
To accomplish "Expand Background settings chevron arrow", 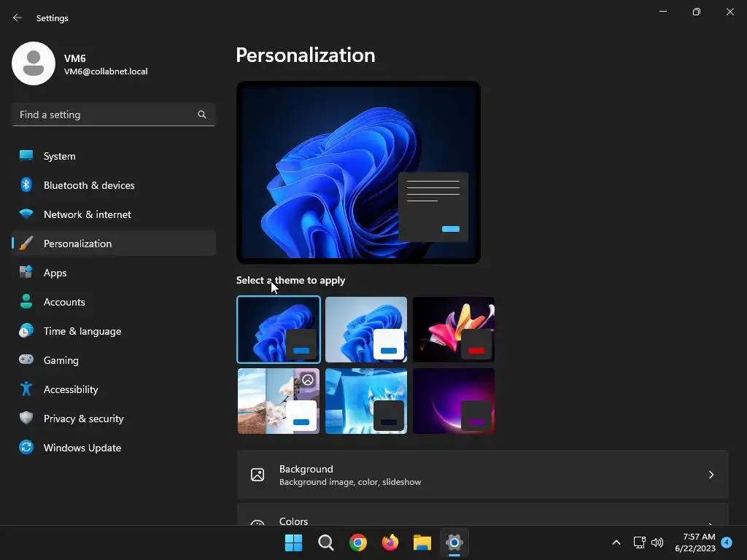I will pos(711,475).
